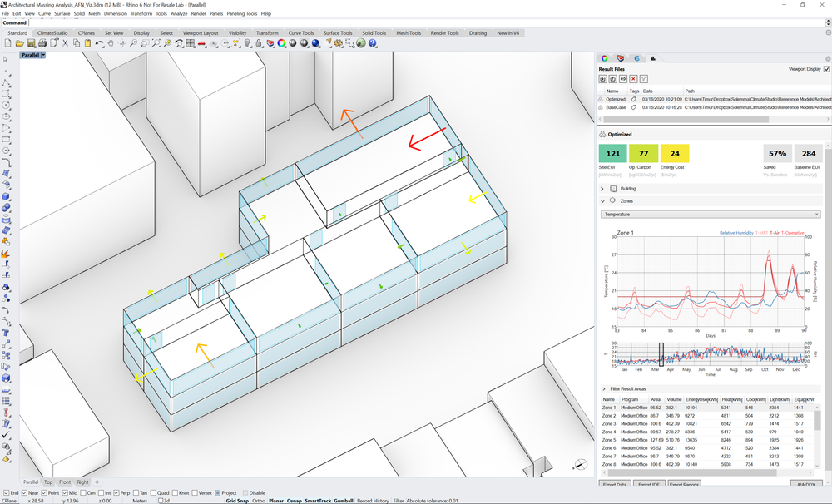Select the BaseCase result file row
832x504 pixels.
(714, 107)
